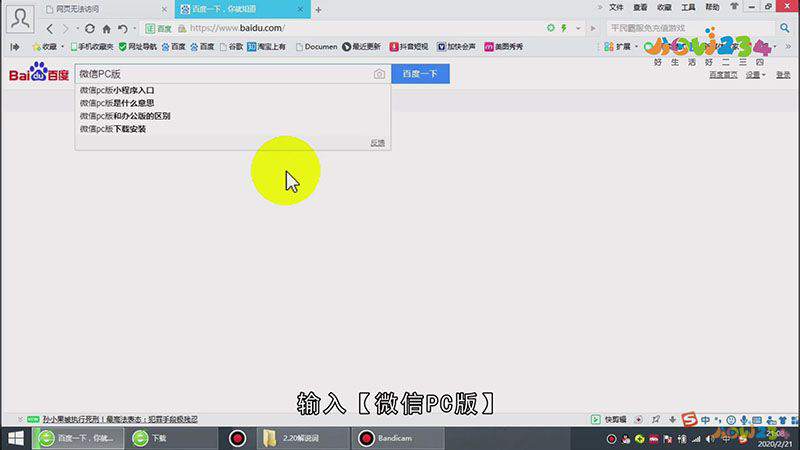Open the 帮助 menu
This screenshot has height=450, width=800.
point(712,7)
